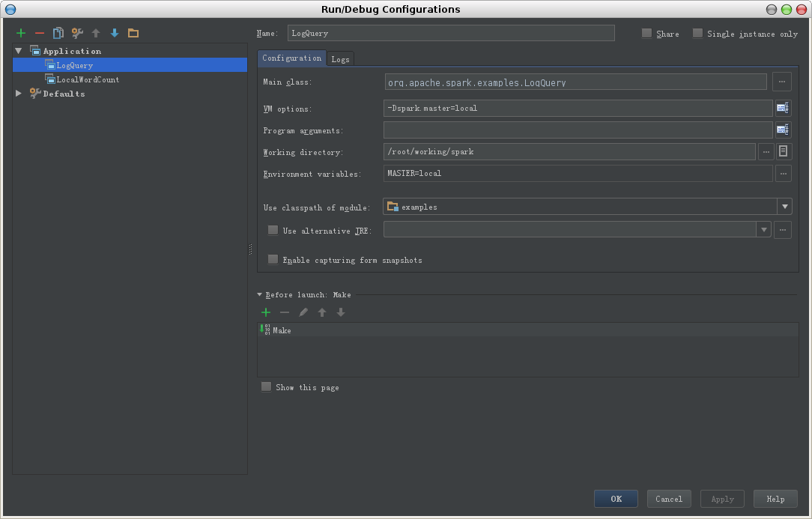The width and height of the screenshot is (812, 519).
Task: Add a Before launch task
Action: 266,312
